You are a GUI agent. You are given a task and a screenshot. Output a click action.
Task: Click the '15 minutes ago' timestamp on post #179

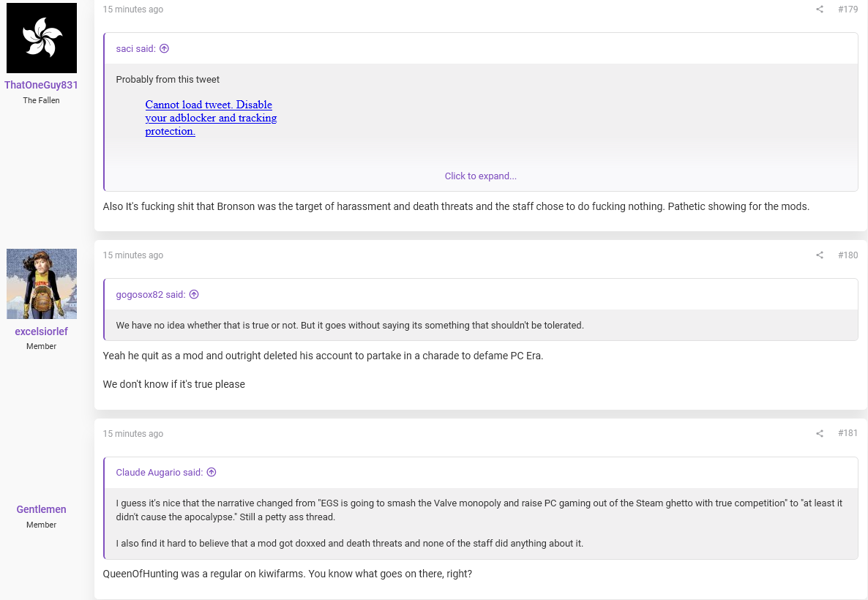[133, 10]
